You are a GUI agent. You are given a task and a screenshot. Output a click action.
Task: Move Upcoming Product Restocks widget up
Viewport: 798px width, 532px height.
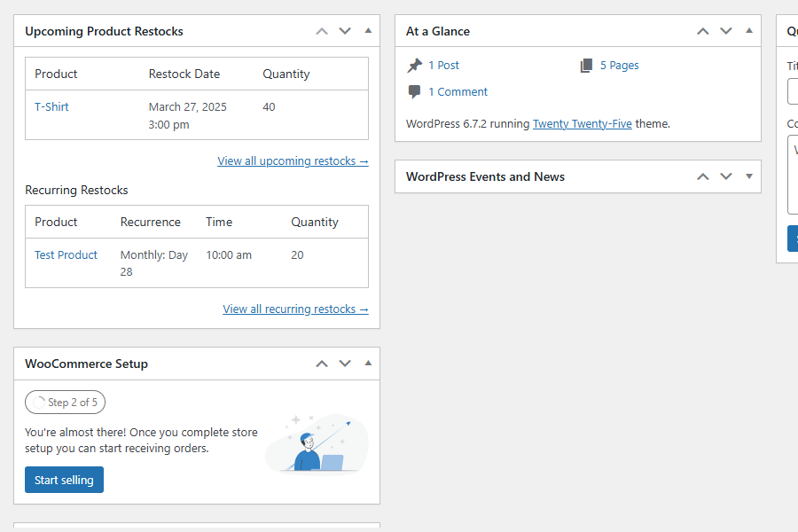(322, 31)
